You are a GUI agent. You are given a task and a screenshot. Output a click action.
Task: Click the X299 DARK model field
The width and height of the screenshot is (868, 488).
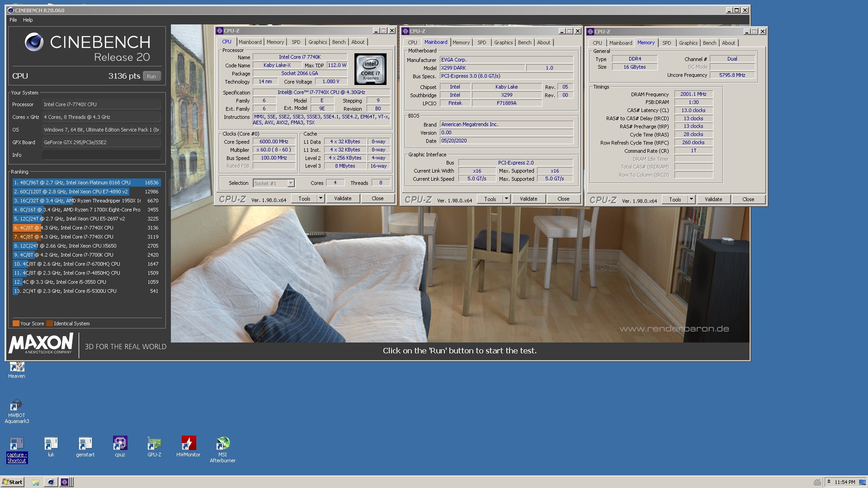point(482,68)
